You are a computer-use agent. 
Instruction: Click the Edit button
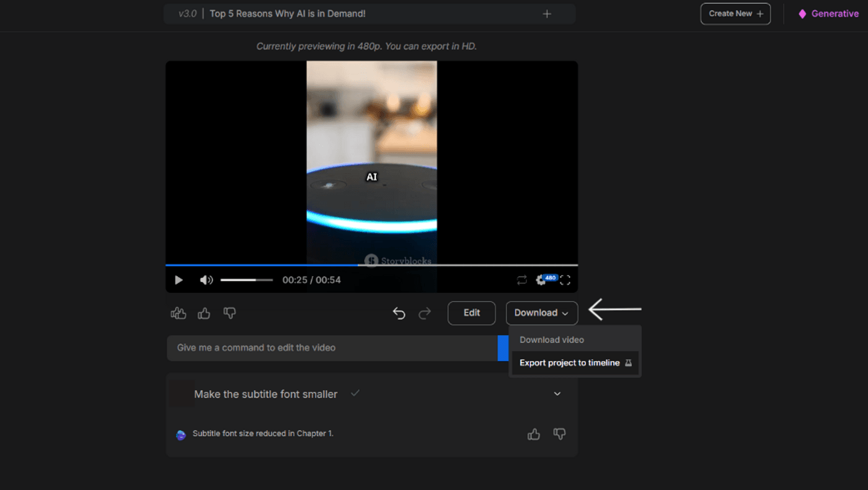pyautogui.click(x=471, y=313)
